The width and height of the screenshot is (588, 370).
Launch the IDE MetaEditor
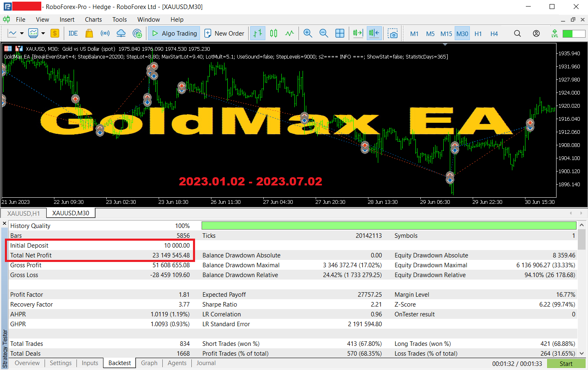(x=73, y=34)
